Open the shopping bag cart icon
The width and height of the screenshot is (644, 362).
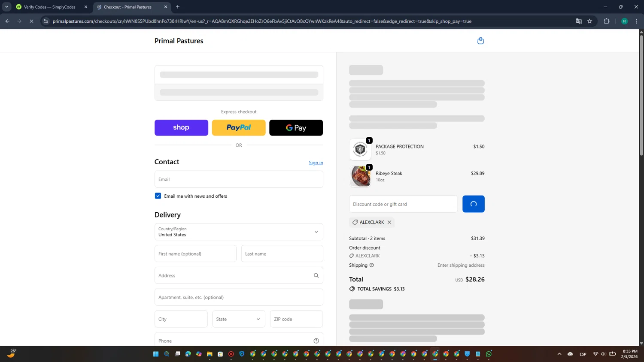[480, 41]
